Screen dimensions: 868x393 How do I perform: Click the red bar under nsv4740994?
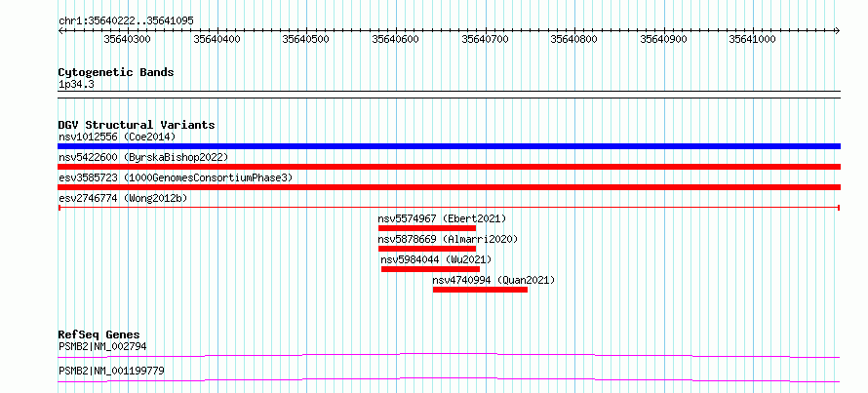click(x=480, y=290)
